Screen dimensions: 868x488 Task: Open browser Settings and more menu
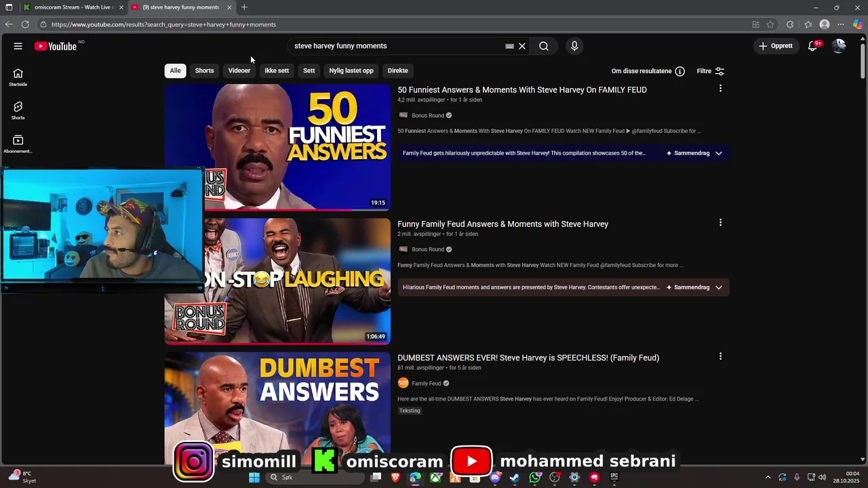point(841,24)
